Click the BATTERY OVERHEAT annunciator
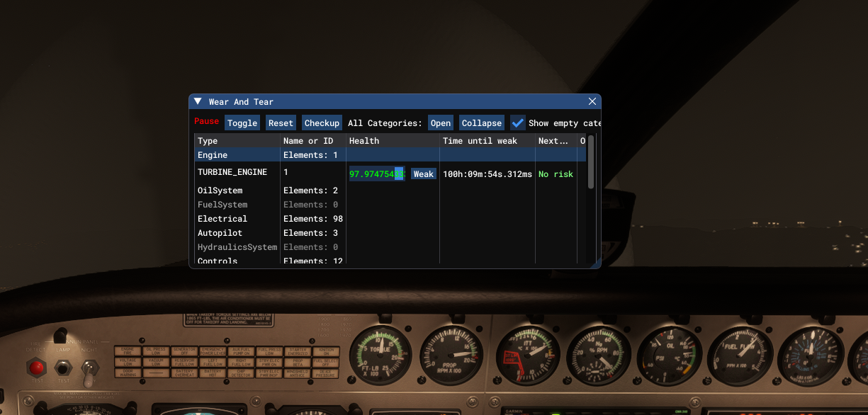868x415 pixels. pyautogui.click(x=183, y=373)
